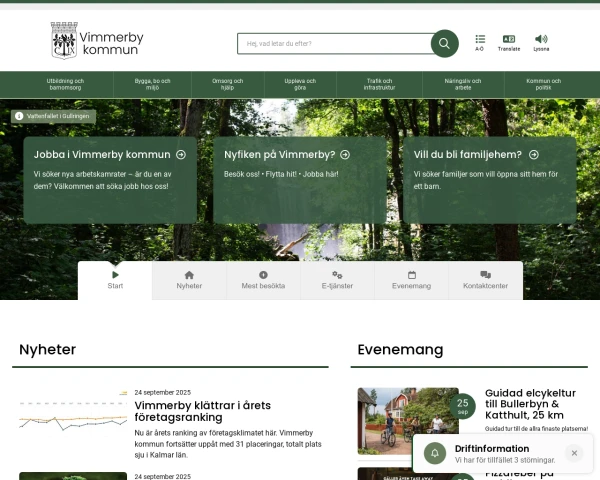The image size is (600, 480).
Task: Switch to the E-tjänster tab
Action: (337, 280)
